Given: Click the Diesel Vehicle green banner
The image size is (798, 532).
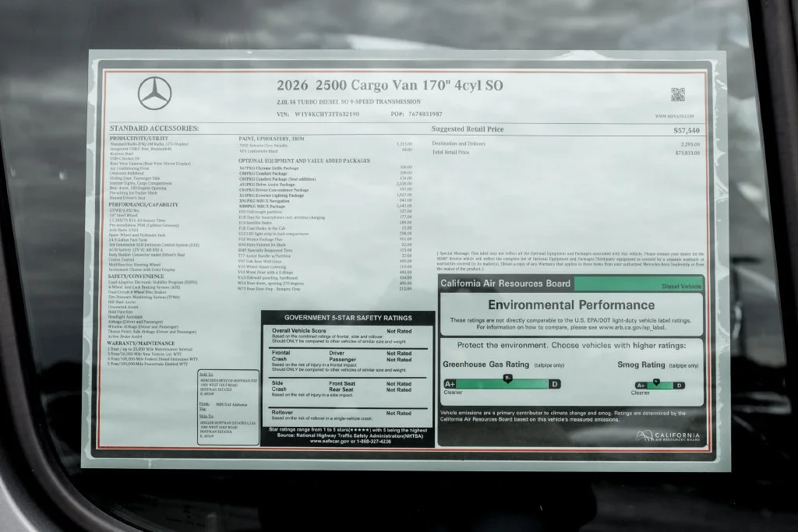Looking at the screenshot, I should (639, 284).
